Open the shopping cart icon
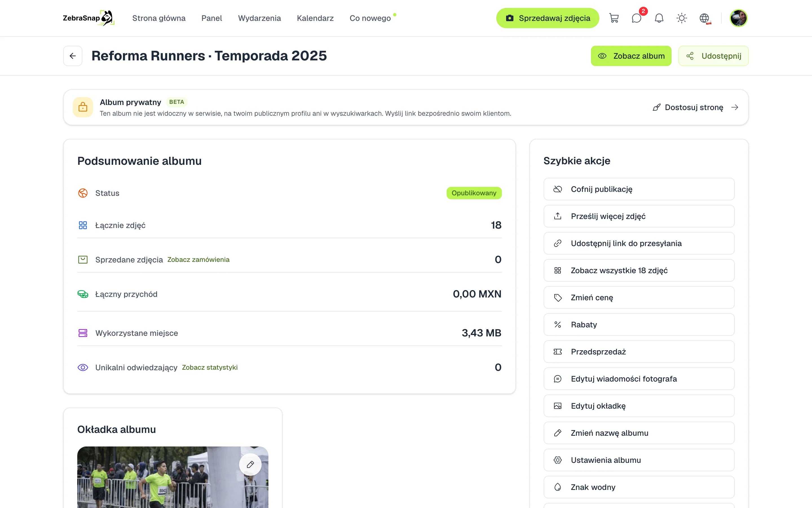812x508 pixels. pyautogui.click(x=614, y=18)
